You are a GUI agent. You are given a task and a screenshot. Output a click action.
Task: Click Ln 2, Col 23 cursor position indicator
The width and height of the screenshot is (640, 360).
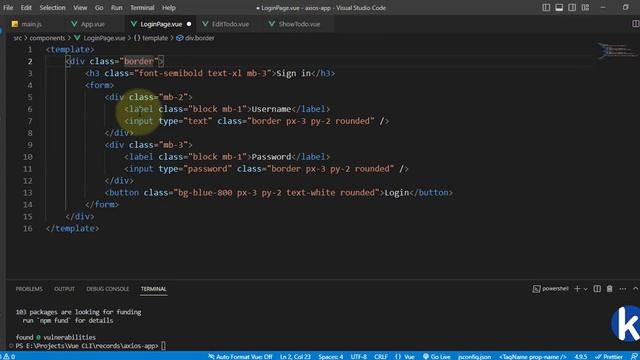pos(295,356)
